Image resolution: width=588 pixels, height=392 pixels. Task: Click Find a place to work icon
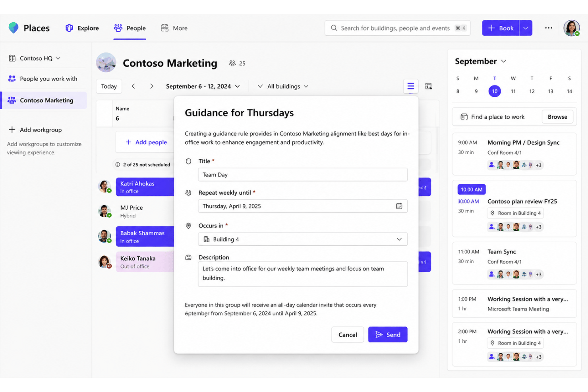coord(464,117)
